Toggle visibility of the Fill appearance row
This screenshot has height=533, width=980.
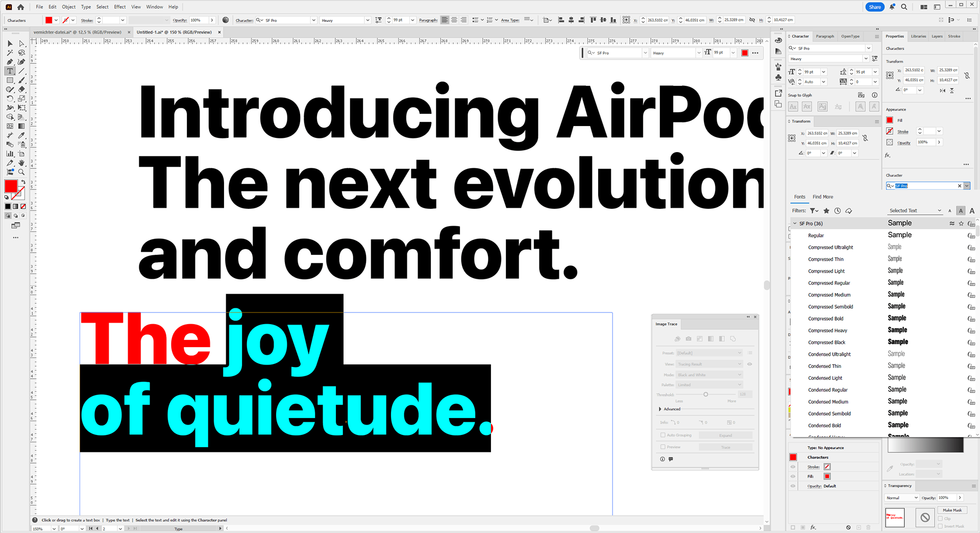point(793,476)
